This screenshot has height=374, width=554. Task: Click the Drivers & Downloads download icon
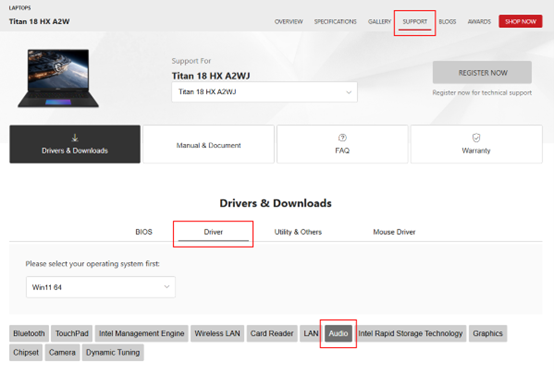(x=75, y=137)
